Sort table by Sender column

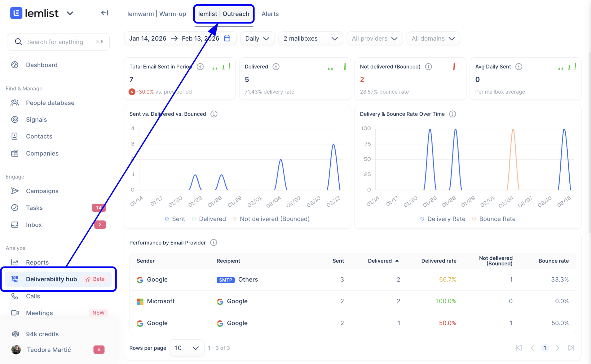(x=145, y=261)
